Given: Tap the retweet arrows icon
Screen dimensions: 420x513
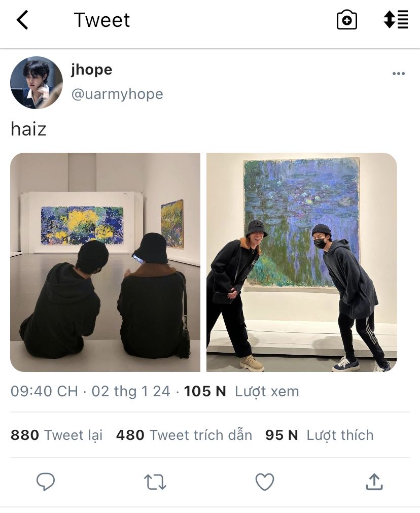Looking at the screenshot, I should (x=155, y=482).
